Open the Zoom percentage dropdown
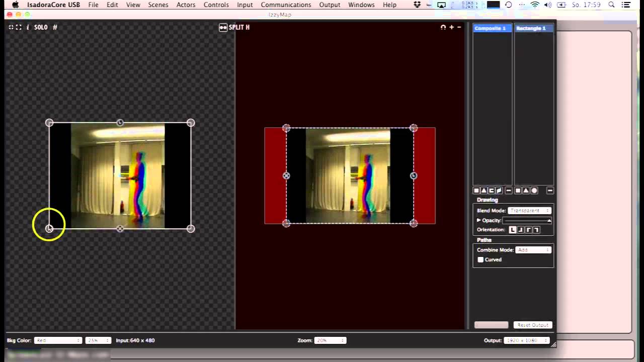 330,340
